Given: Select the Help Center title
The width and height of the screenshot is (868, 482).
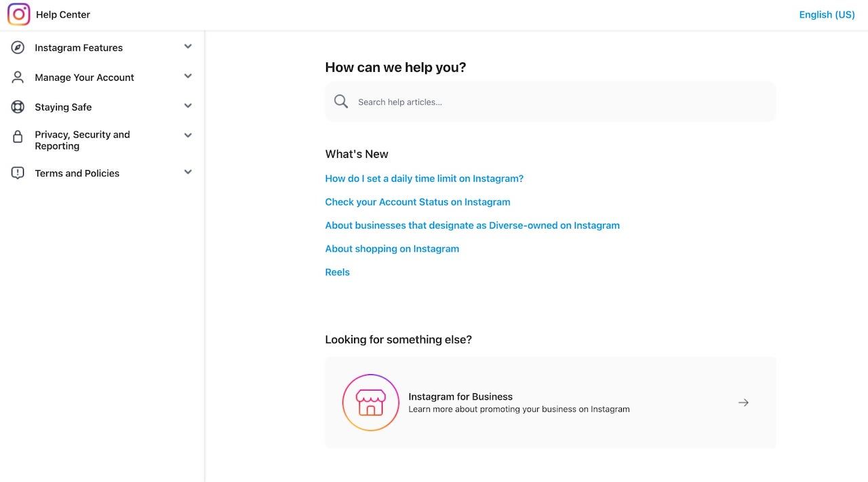Looking at the screenshot, I should click(63, 14).
